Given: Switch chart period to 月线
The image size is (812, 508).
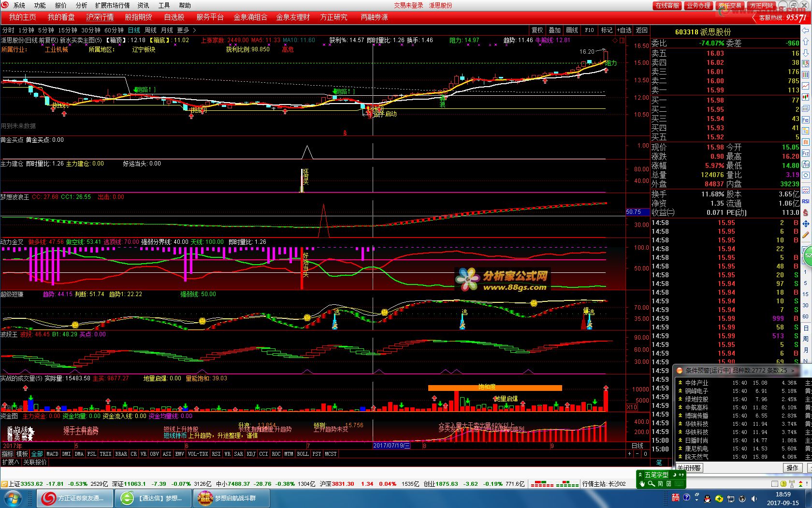Looking at the screenshot, I should tap(167, 30).
